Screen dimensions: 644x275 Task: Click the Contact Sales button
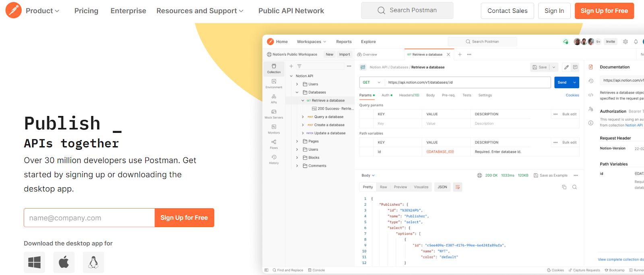507,11
